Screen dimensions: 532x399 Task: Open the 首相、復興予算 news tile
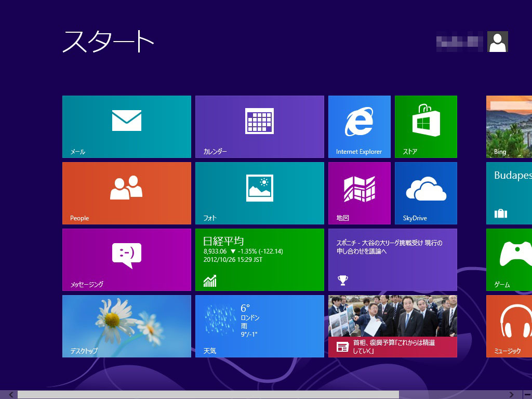coord(393,326)
